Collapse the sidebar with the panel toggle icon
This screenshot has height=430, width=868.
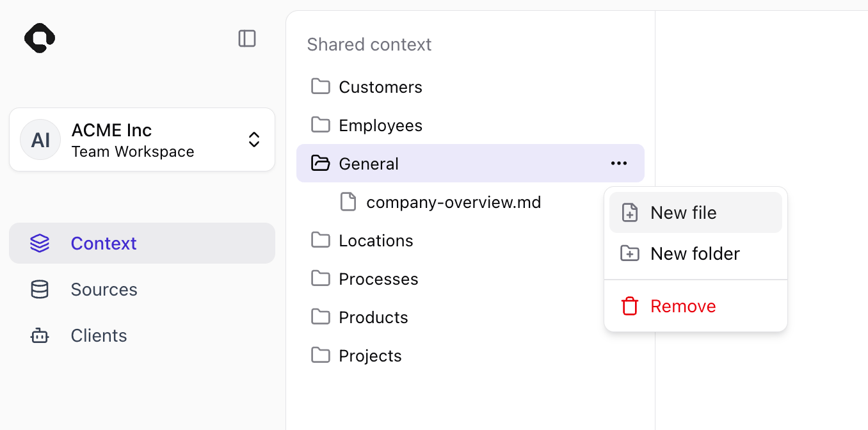click(247, 38)
